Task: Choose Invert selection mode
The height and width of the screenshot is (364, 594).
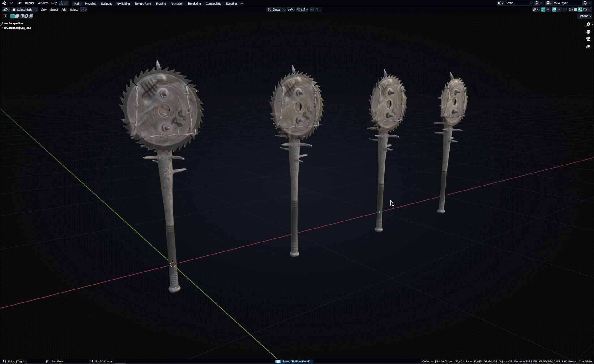Action: 26,16
